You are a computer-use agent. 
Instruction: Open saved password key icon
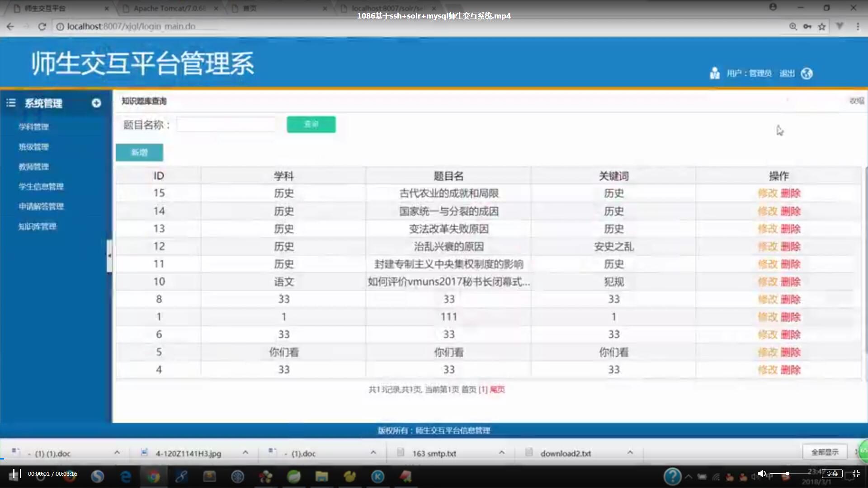click(807, 27)
